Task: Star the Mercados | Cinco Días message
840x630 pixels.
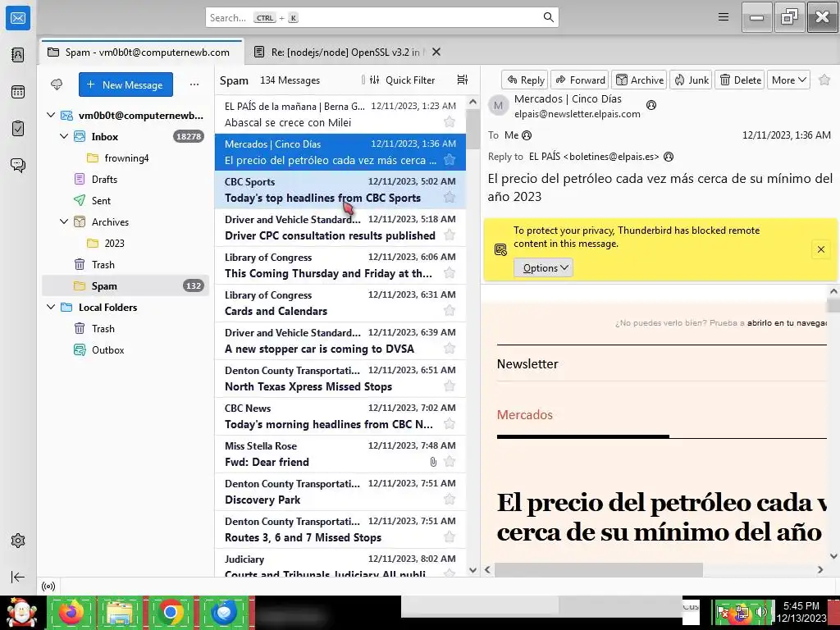Action: pos(450,160)
